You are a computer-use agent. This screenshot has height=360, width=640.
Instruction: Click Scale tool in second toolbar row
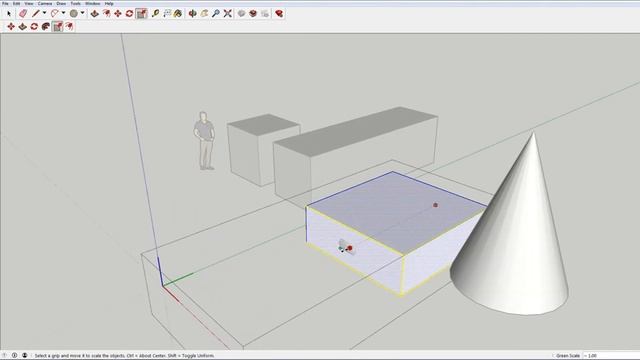coord(58,27)
